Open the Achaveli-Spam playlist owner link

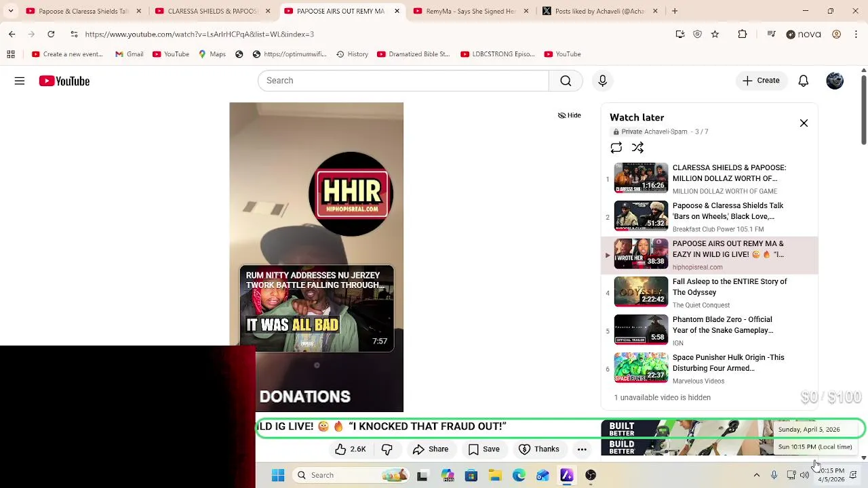tap(665, 131)
